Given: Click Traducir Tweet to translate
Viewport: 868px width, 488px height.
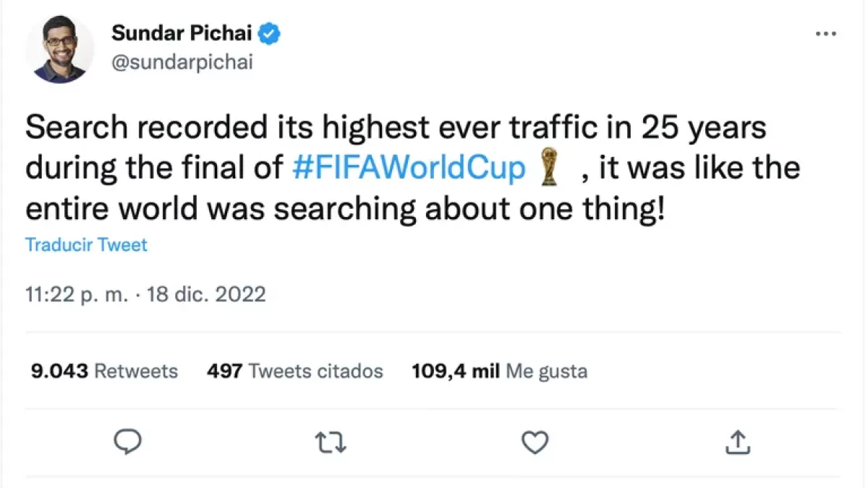Looking at the screenshot, I should pyautogui.click(x=85, y=245).
